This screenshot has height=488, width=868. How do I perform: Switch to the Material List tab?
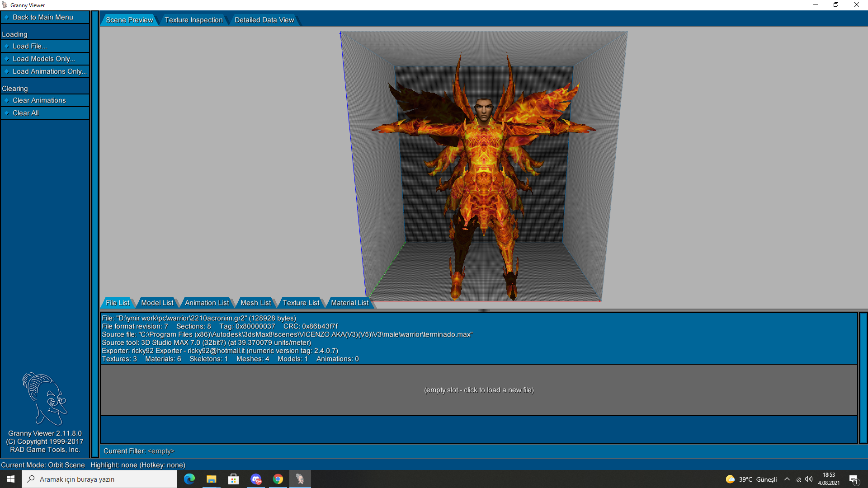349,303
